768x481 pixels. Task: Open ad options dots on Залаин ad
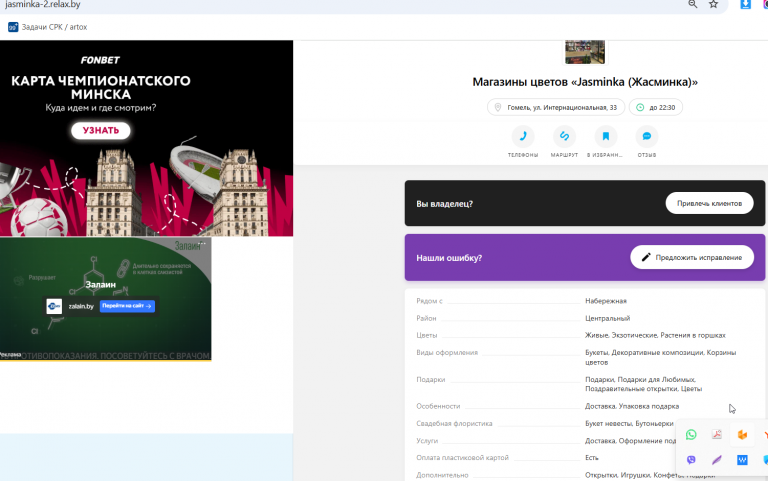tap(202, 243)
